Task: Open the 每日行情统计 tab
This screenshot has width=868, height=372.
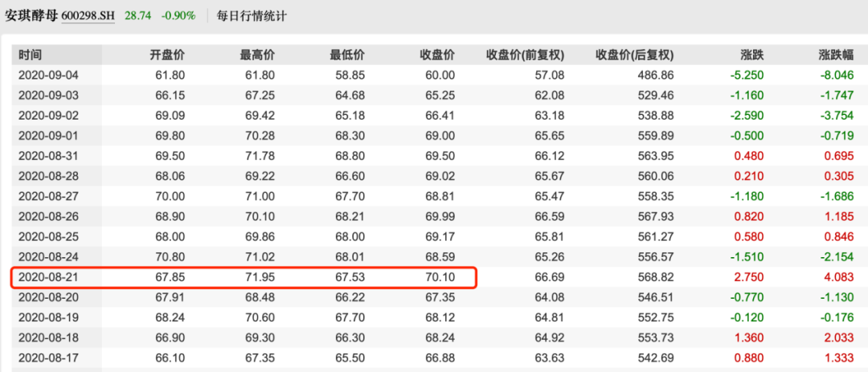Action: click(253, 16)
